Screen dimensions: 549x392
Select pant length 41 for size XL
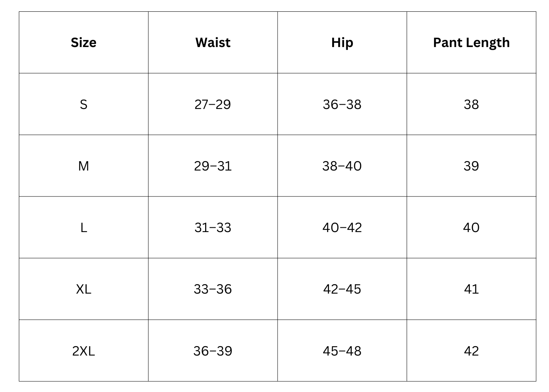pos(471,289)
